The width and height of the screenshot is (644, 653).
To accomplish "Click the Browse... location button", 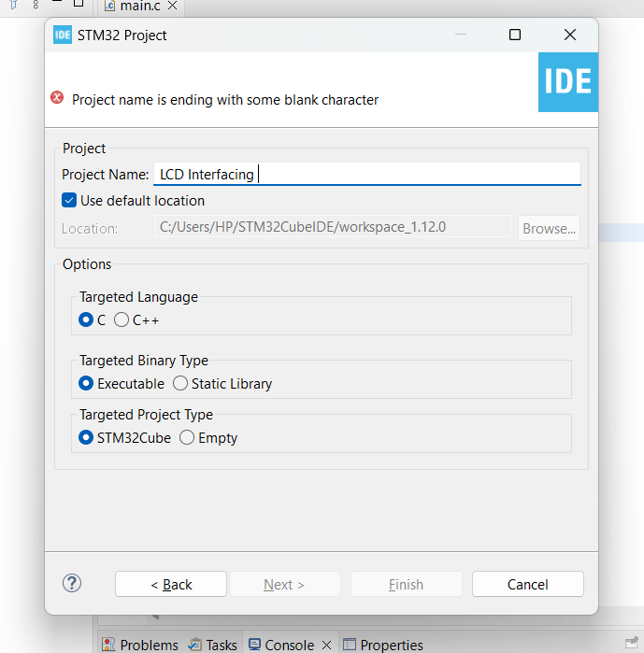I will pyautogui.click(x=549, y=228).
